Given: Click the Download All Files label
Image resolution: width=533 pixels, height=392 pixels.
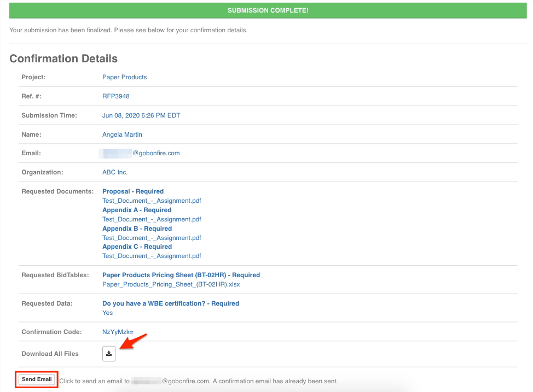Looking at the screenshot, I should click(50, 354).
